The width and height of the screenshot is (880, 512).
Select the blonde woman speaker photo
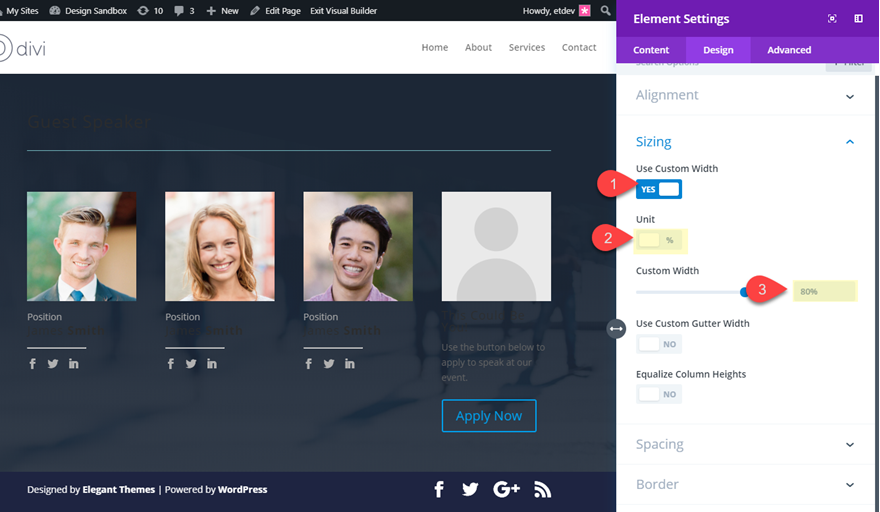coord(220,246)
